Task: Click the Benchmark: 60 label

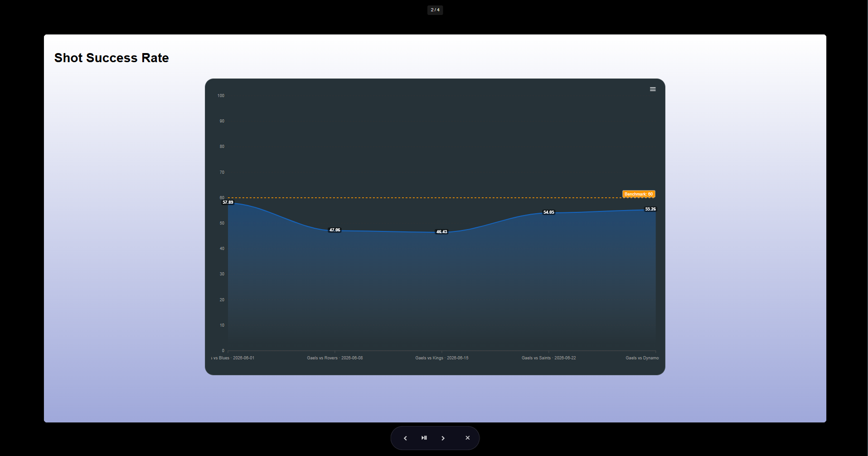Action: [639, 194]
